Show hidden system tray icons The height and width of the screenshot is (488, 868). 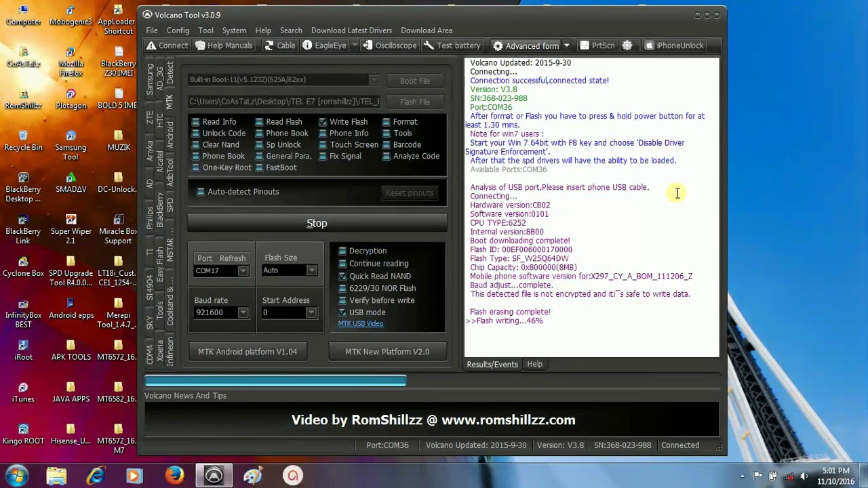(743, 476)
